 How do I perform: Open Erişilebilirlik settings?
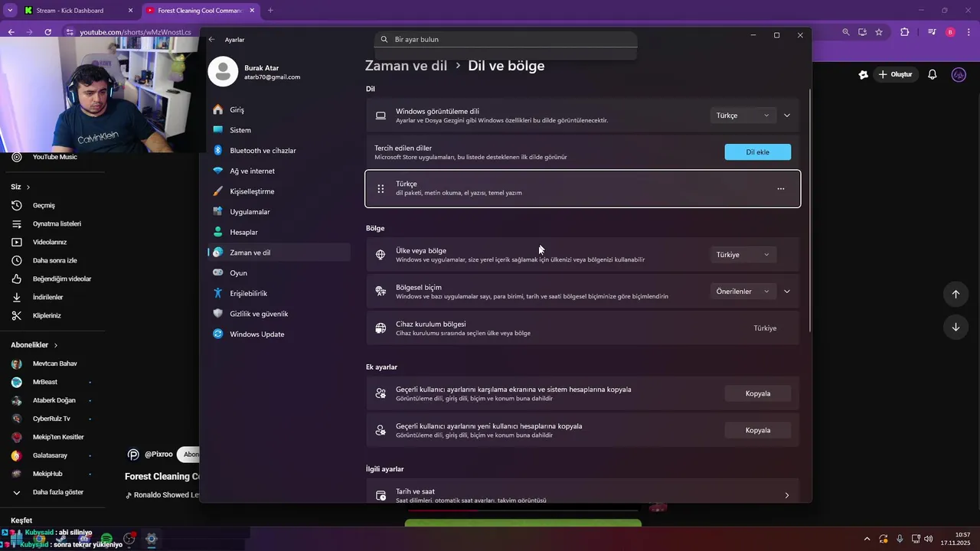coord(279,293)
